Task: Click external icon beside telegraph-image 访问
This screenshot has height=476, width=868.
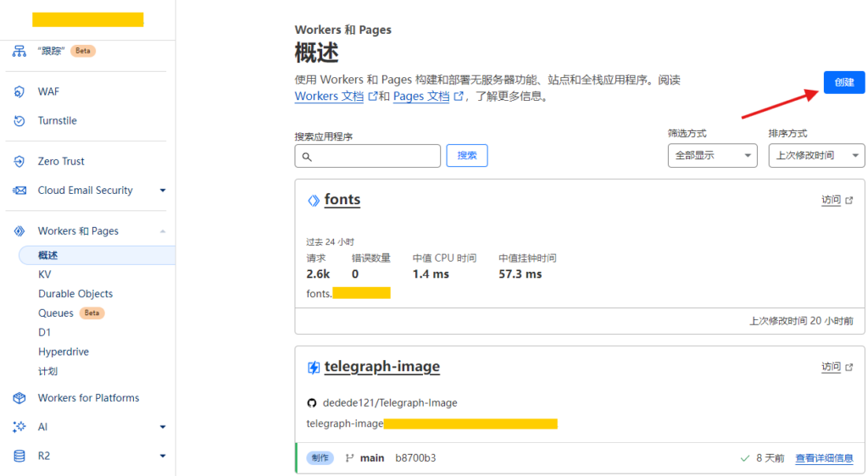Action: point(849,367)
